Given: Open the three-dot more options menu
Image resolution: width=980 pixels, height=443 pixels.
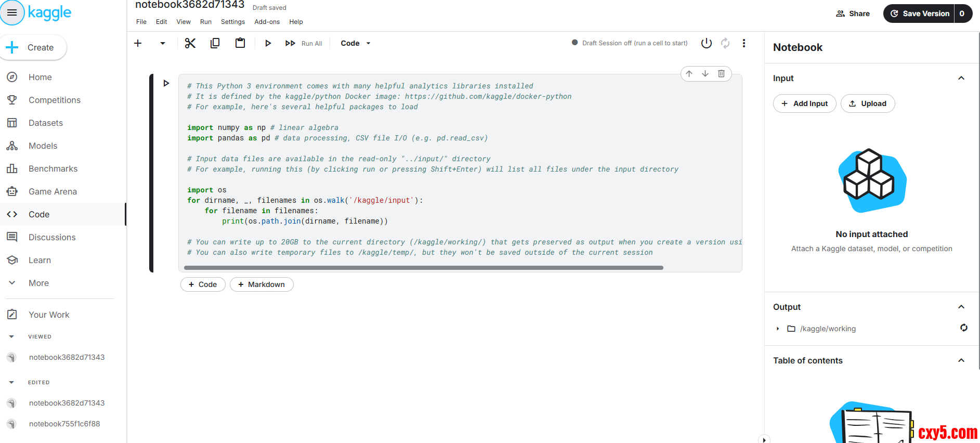Looking at the screenshot, I should coord(743,43).
